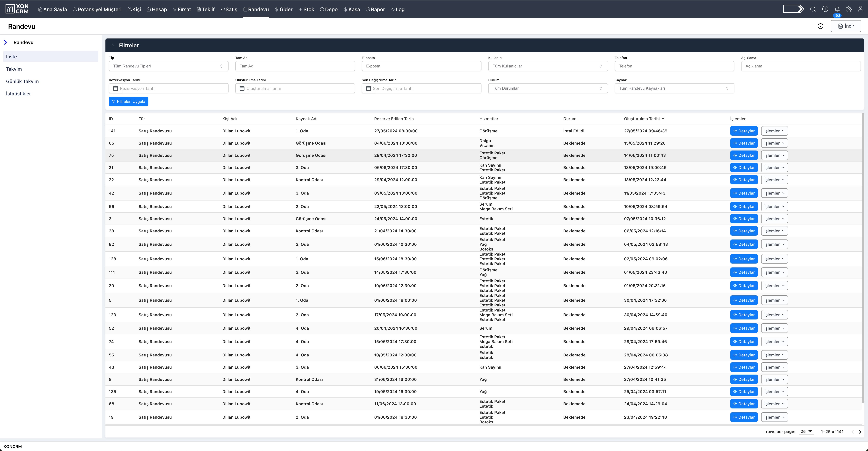Click the plus circle add icon
Viewport: 868px width, 451px height.
(825, 9)
